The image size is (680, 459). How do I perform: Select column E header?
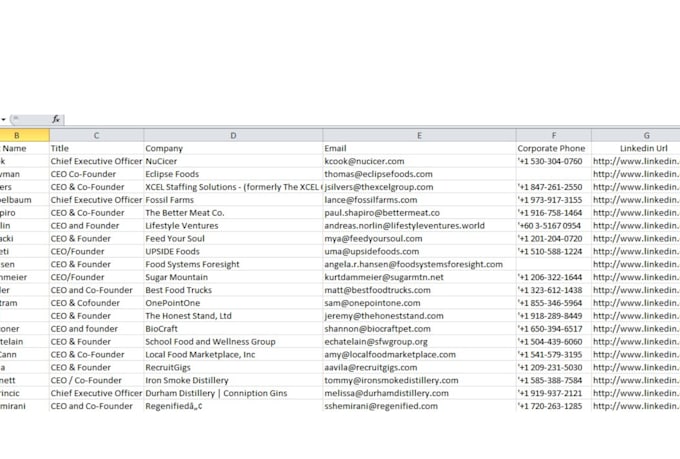pos(419,135)
